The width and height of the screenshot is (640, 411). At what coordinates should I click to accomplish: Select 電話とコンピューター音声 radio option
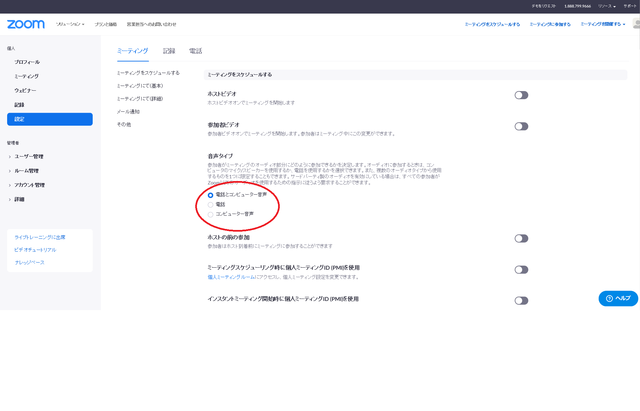pos(211,195)
